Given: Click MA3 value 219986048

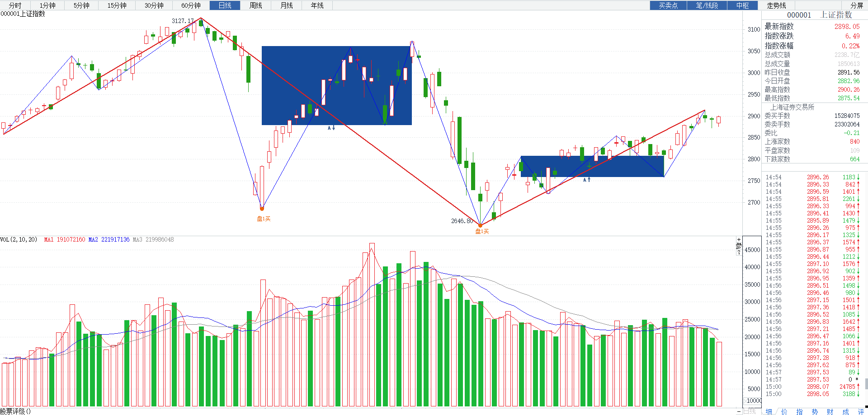Looking at the screenshot, I should pos(160,239).
